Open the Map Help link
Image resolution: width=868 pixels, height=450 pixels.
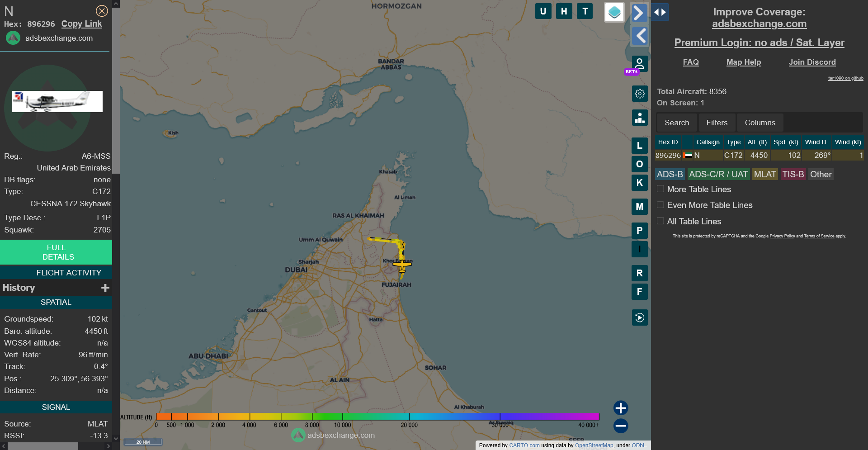744,62
